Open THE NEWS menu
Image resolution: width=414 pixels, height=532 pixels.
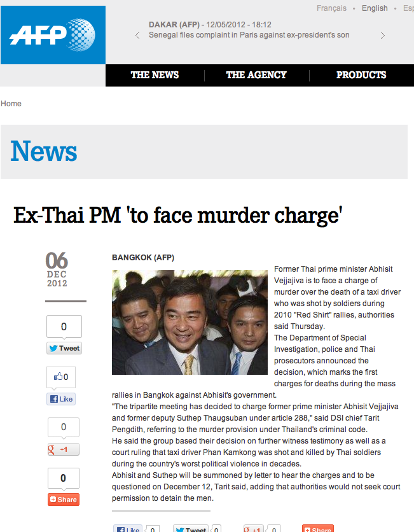155,75
